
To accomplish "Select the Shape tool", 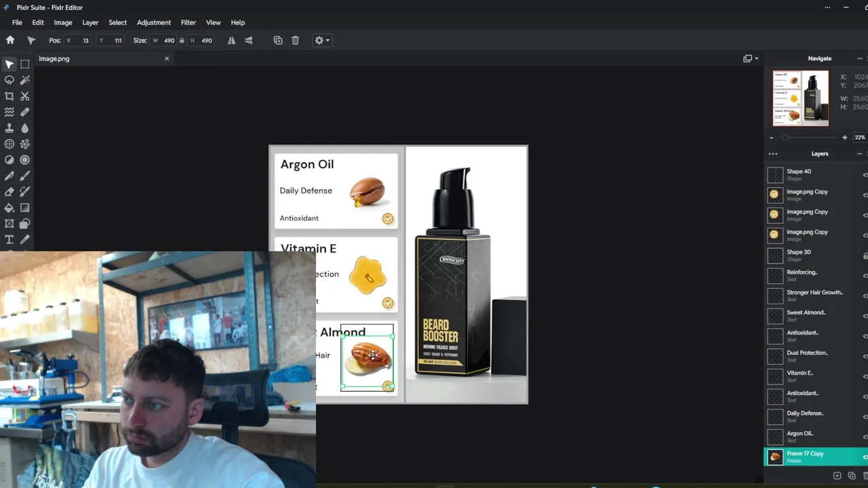I will click(x=25, y=224).
